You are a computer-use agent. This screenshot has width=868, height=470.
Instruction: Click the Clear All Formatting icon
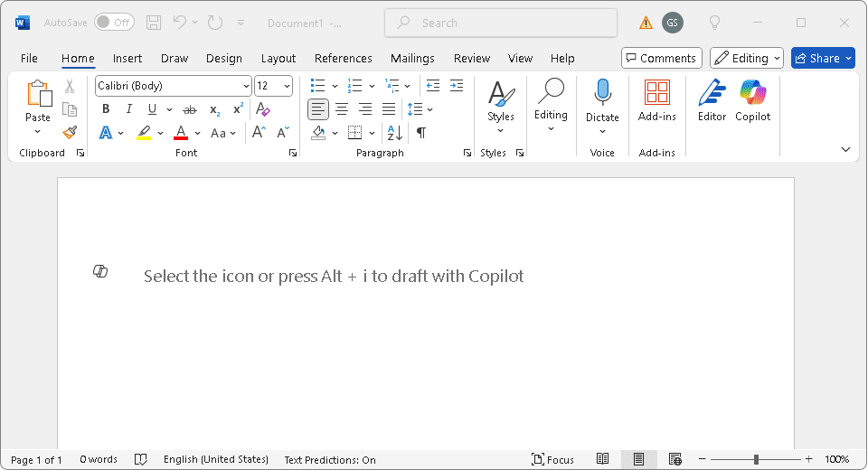263,109
